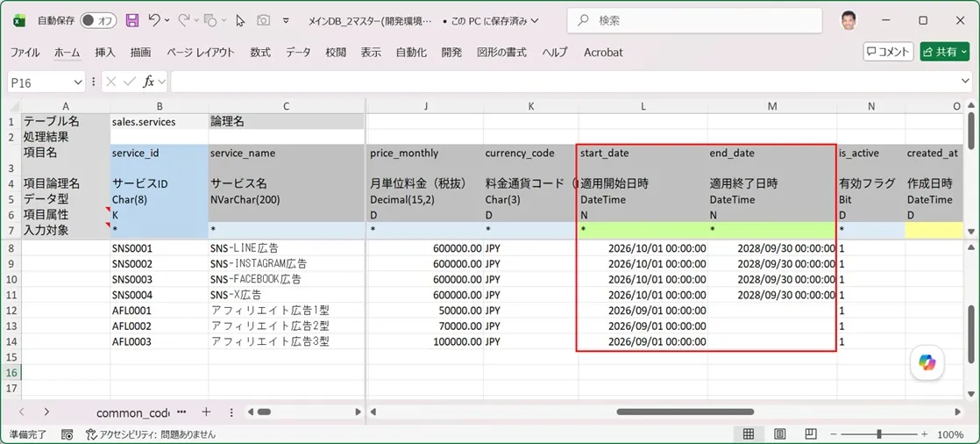Open the データ ribbon tab
Viewport: 980px width, 444px height.
(x=298, y=53)
